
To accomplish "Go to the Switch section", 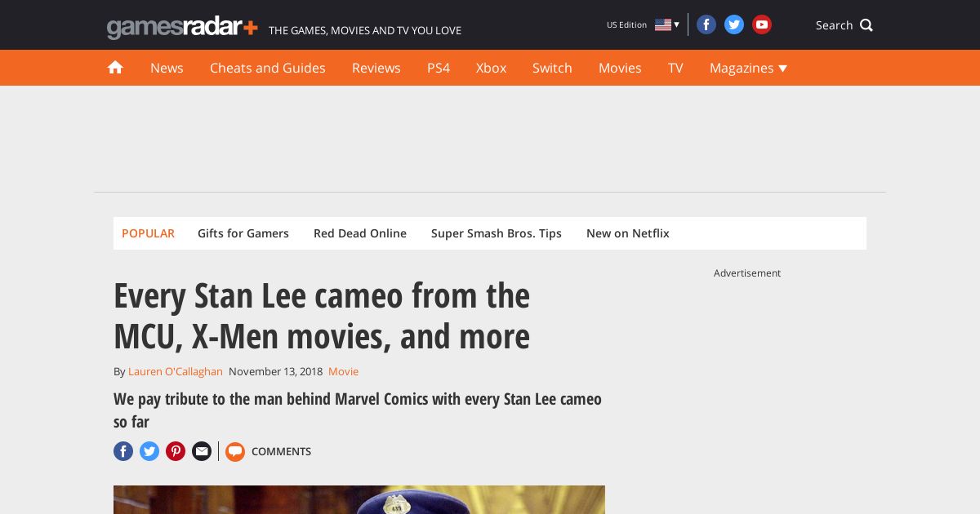I will click(x=552, y=68).
